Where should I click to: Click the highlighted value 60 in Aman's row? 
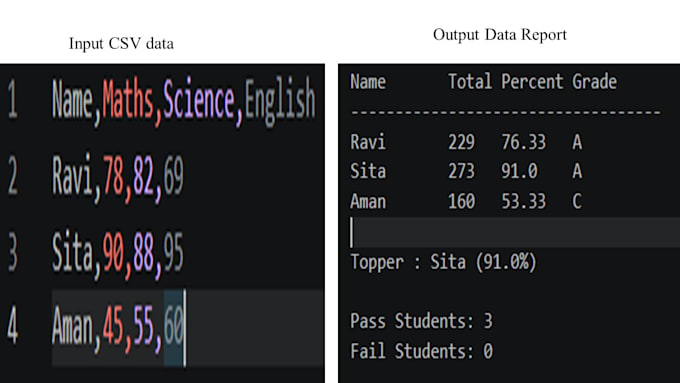174,327
